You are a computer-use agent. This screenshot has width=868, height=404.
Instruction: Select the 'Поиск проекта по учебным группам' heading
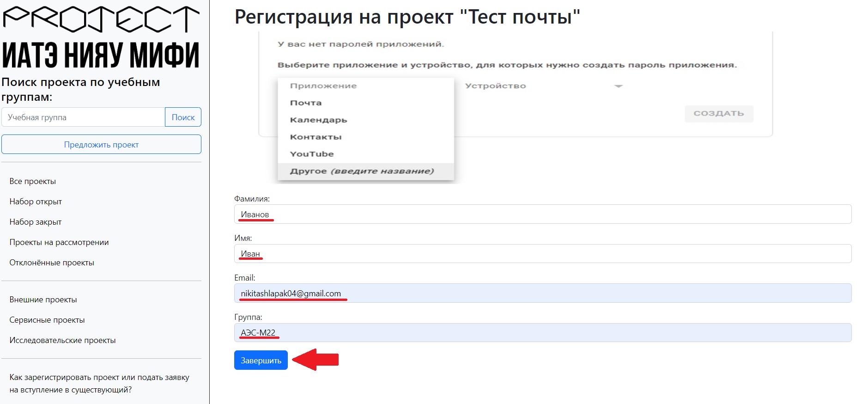81,89
